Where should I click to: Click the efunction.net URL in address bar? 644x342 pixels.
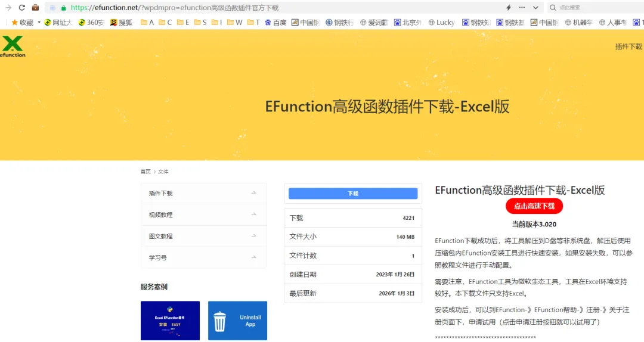175,8
